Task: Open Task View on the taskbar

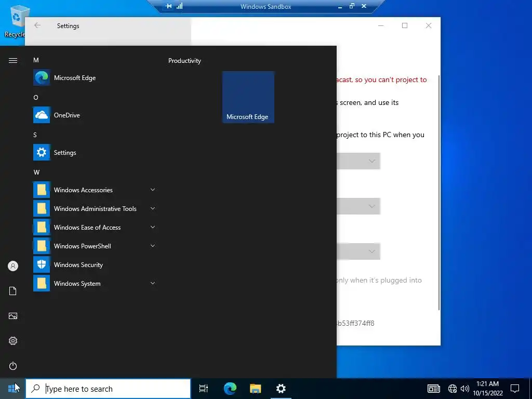Action: [203, 389]
